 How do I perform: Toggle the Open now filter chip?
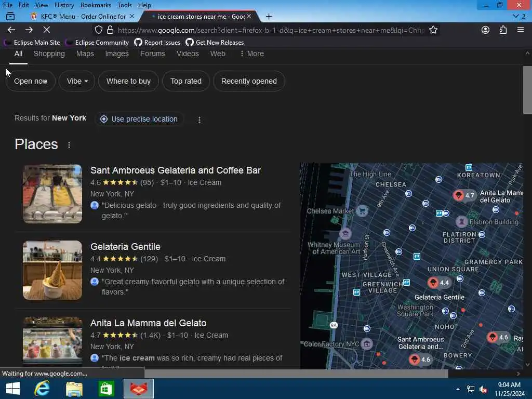tap(31, 81)
